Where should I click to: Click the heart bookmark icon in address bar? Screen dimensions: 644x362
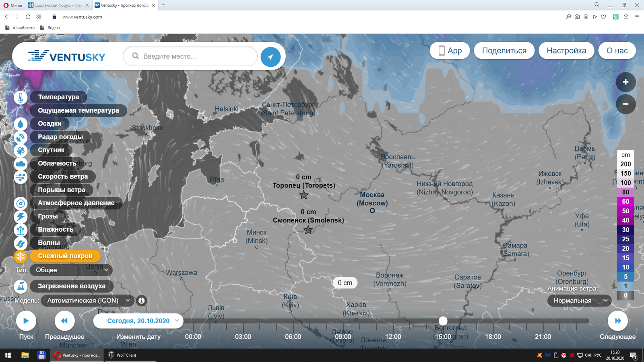(603, 17)
